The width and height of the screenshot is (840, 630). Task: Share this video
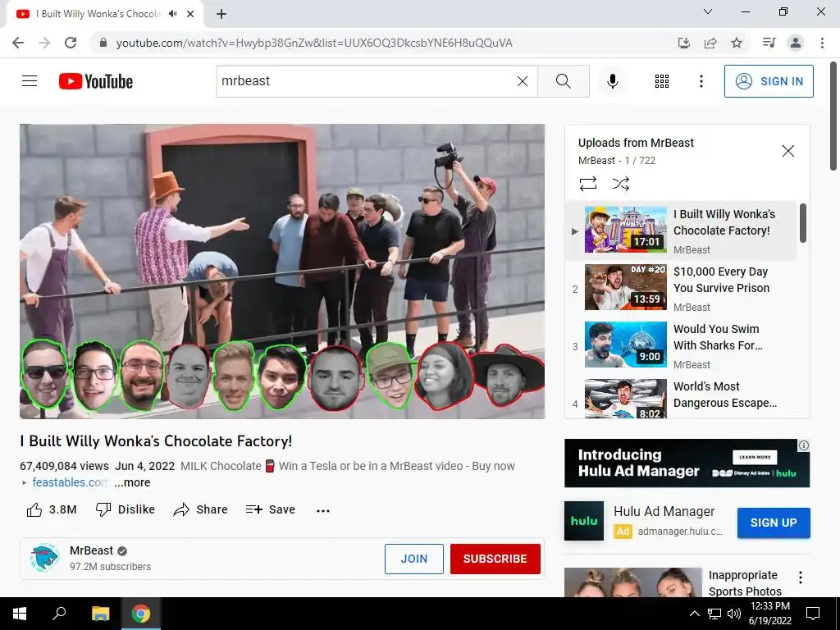pos(200,509)
